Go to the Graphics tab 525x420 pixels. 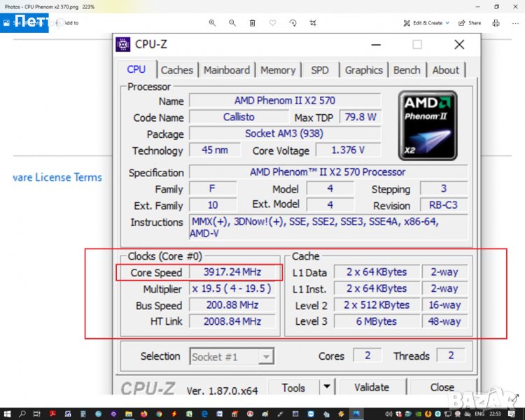coord(364,70)
